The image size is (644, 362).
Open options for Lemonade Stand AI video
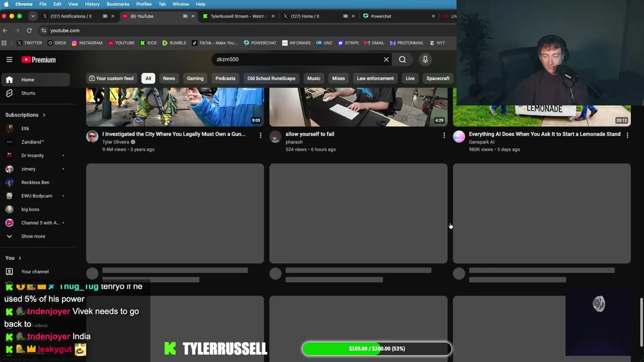click(627, 135)
